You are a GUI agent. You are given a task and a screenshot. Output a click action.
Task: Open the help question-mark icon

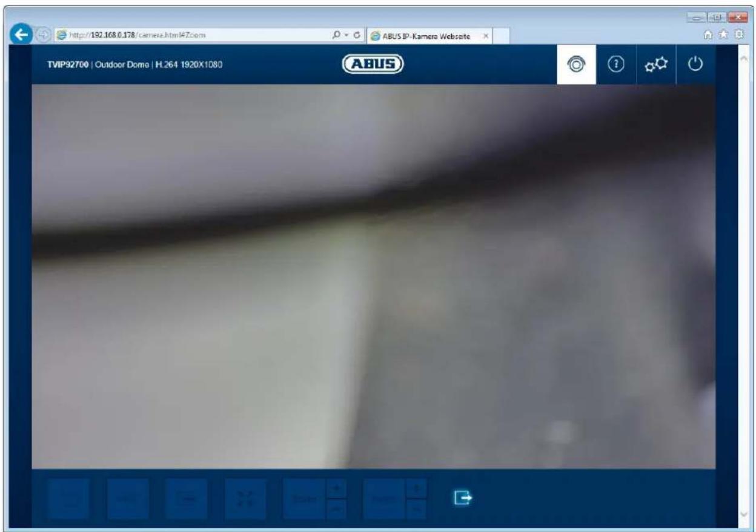point(617,65)
